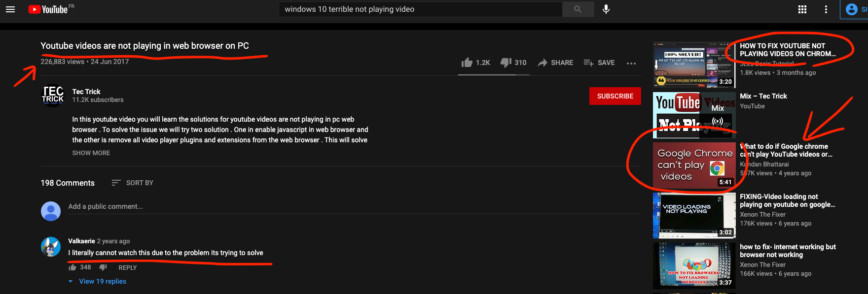Click the '198 Comments' heading
The width and height of the screenshot is (868, 294).
point(68,183)
